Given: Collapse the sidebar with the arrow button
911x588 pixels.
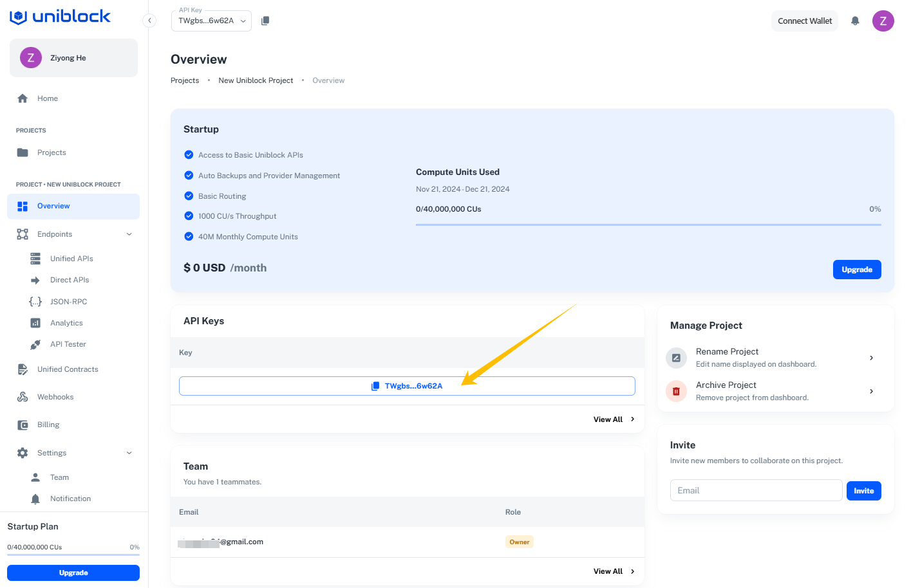Looking at the screenshot, I should 149,21.
